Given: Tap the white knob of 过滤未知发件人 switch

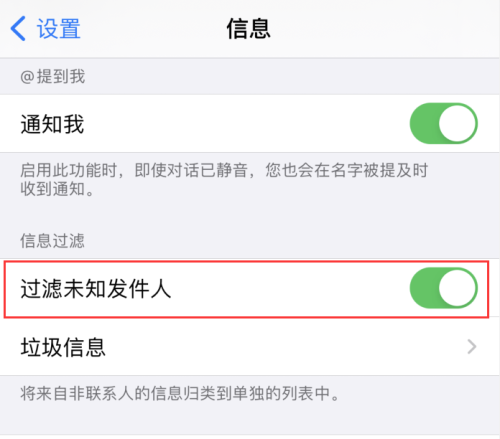Looking at the screenshot, I should (x=457, y=288).
